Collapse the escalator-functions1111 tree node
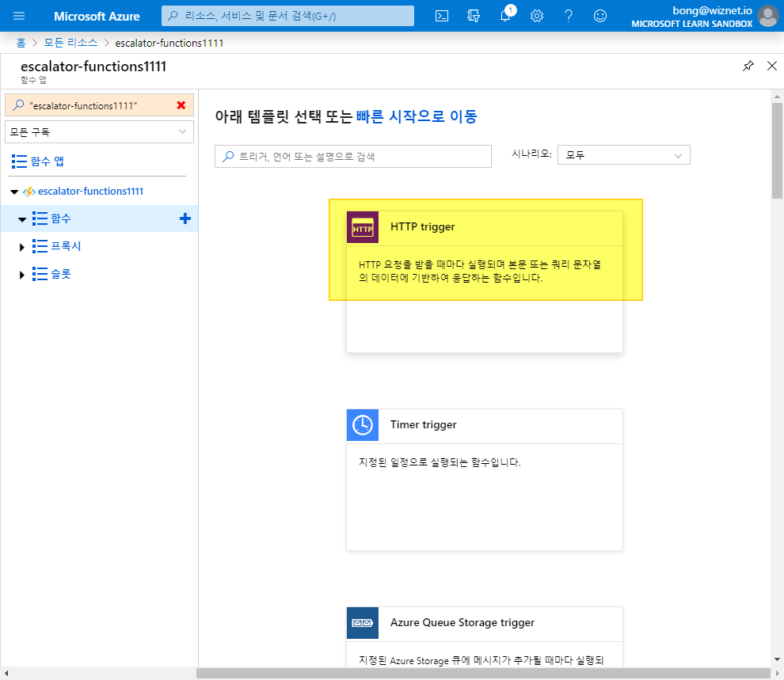The height and width of the screenshot is (680, 784). 14,192
